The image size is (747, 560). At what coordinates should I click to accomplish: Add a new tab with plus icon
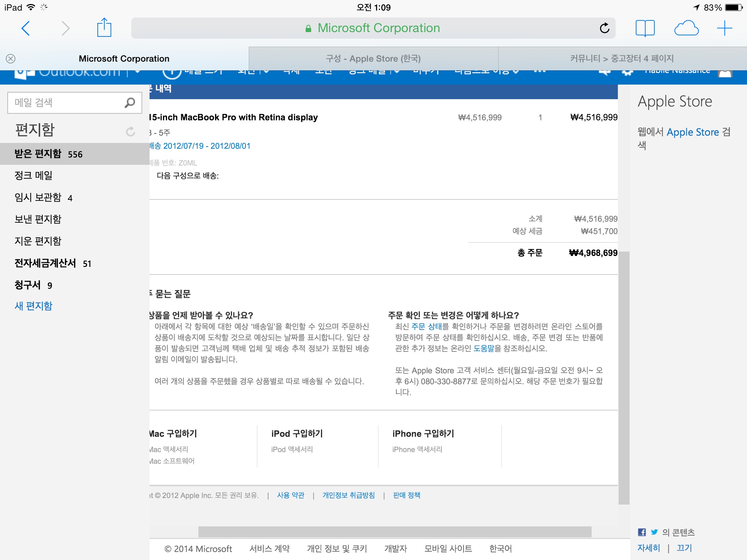pyautogui.click(x=724, y=28)
